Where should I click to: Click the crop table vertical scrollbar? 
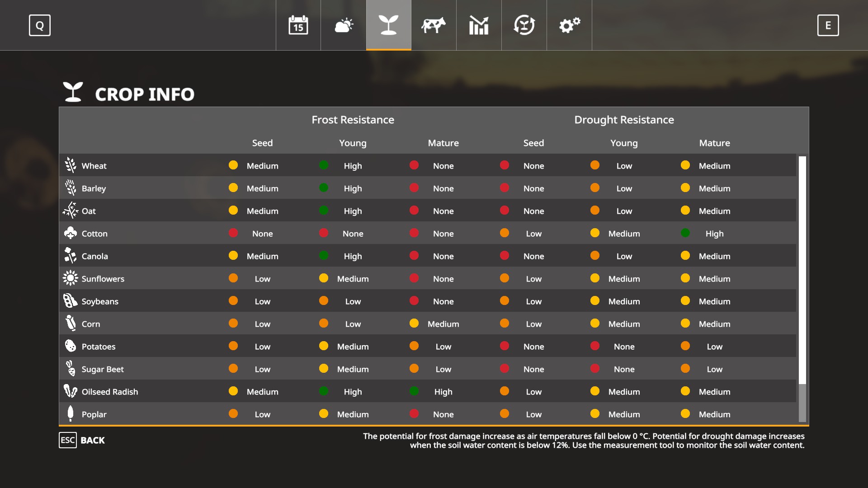pyautogui.click(x=802, y=271)
